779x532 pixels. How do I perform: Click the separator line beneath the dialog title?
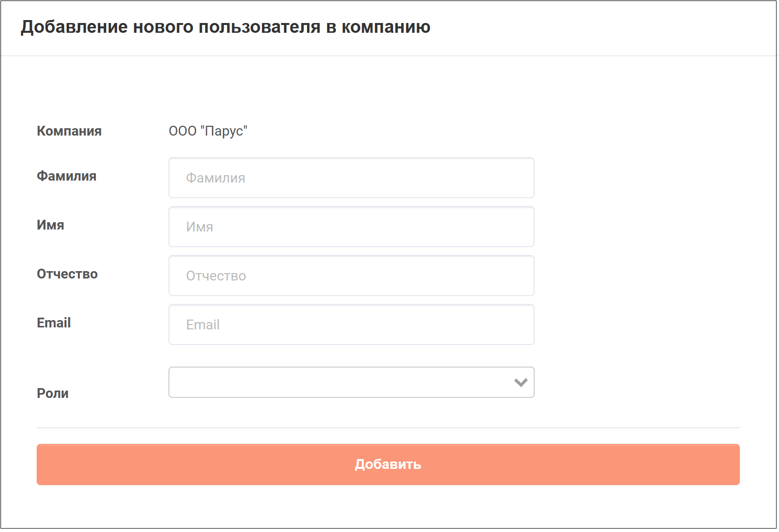pyautogui.click(x=389, y=56)
